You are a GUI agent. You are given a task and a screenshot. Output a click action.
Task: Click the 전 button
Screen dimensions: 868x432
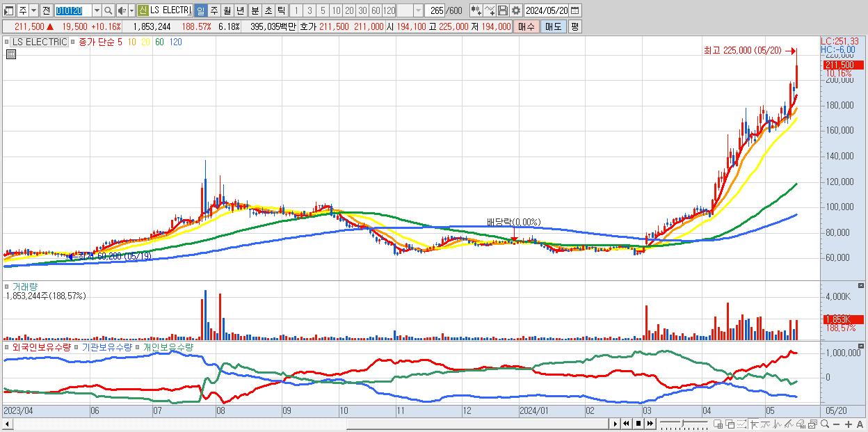tap(46, 10)
